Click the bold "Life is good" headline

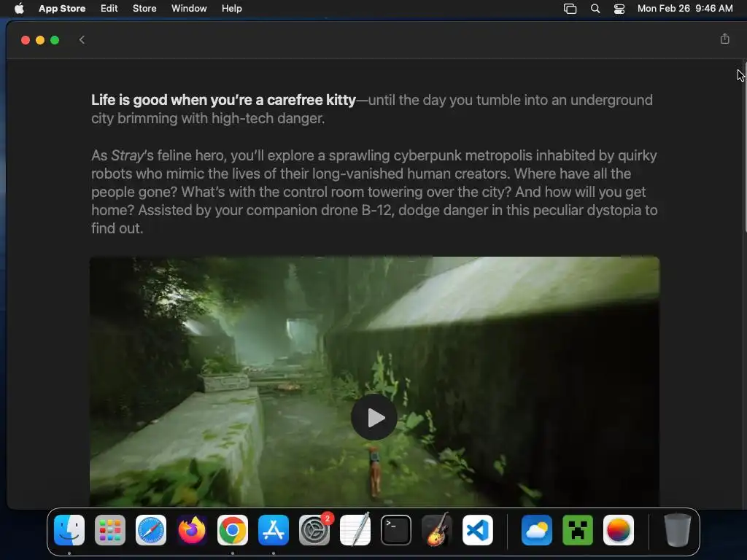click(223, 100)
